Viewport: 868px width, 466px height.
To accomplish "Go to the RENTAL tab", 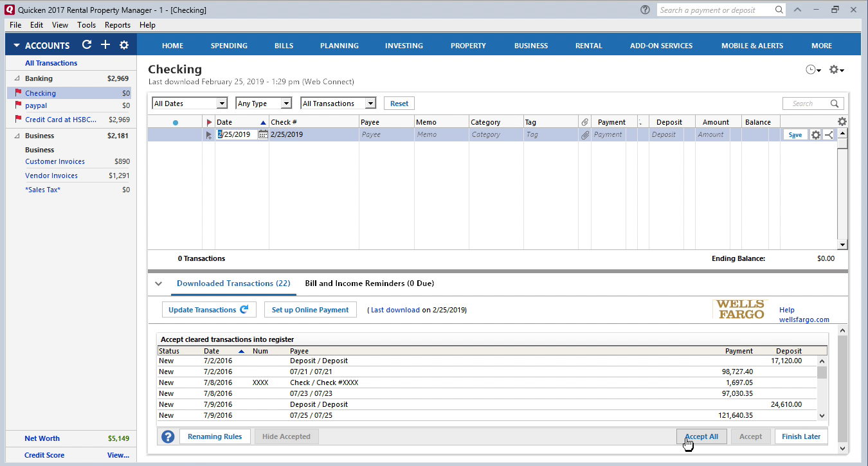I will (x=588, y=46).
